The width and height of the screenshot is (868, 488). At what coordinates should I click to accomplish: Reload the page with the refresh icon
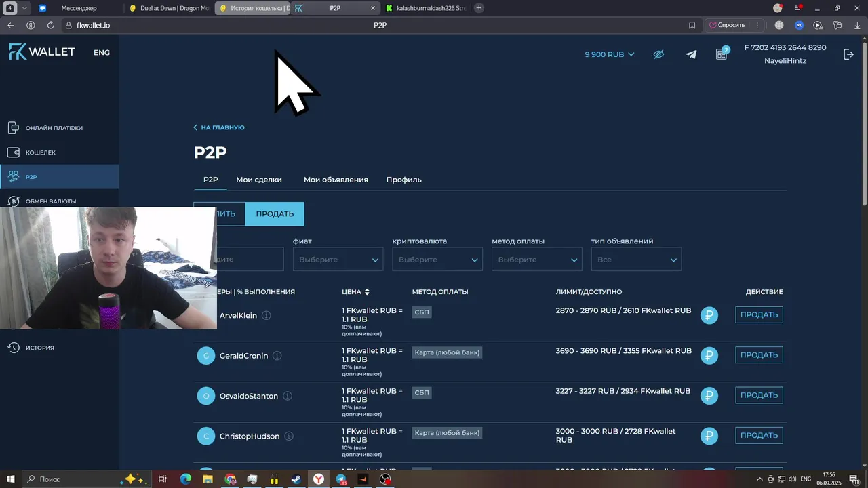click(x=50, y=25)
